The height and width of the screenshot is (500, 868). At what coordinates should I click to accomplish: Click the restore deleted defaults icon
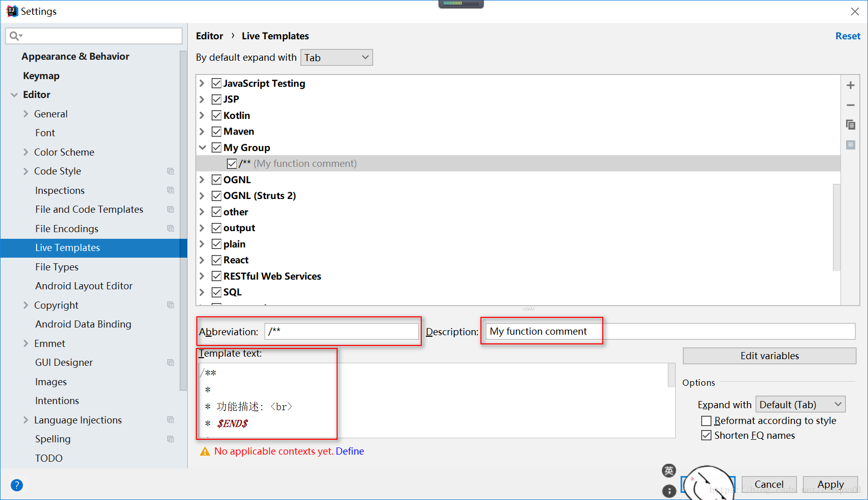click(850, 145)
